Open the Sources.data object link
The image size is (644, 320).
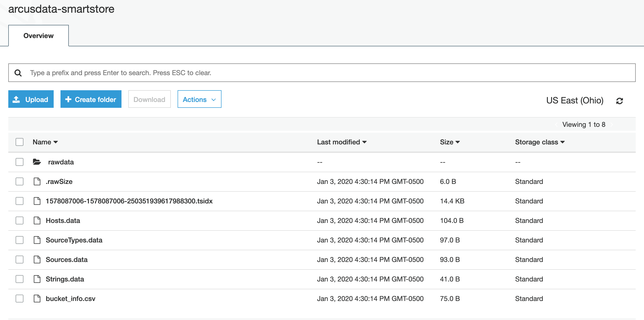[67, 260]
